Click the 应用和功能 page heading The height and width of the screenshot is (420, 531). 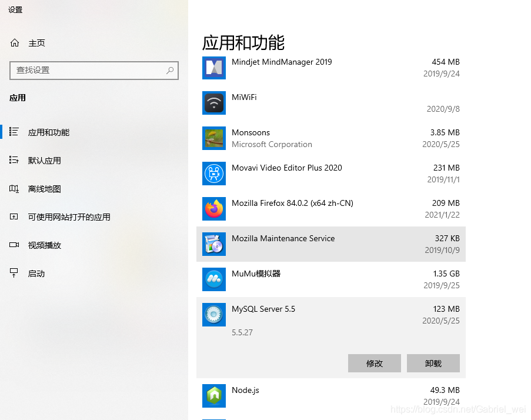point(243,43)
